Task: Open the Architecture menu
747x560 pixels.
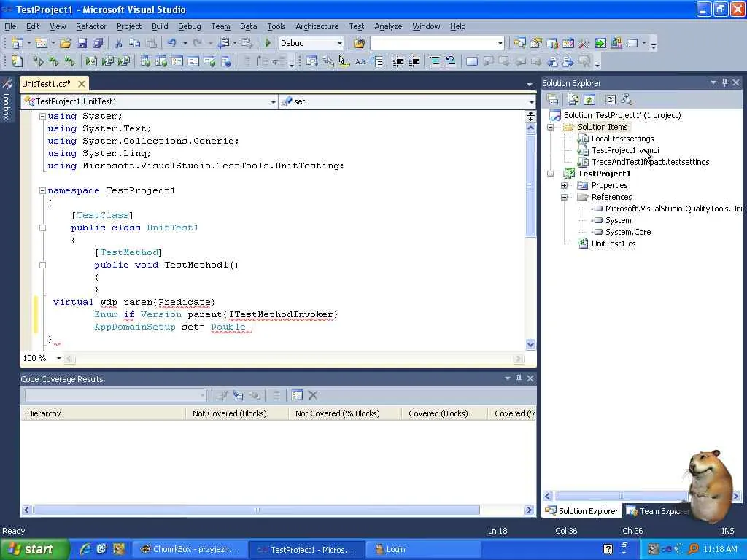Action: coord(317,26)
